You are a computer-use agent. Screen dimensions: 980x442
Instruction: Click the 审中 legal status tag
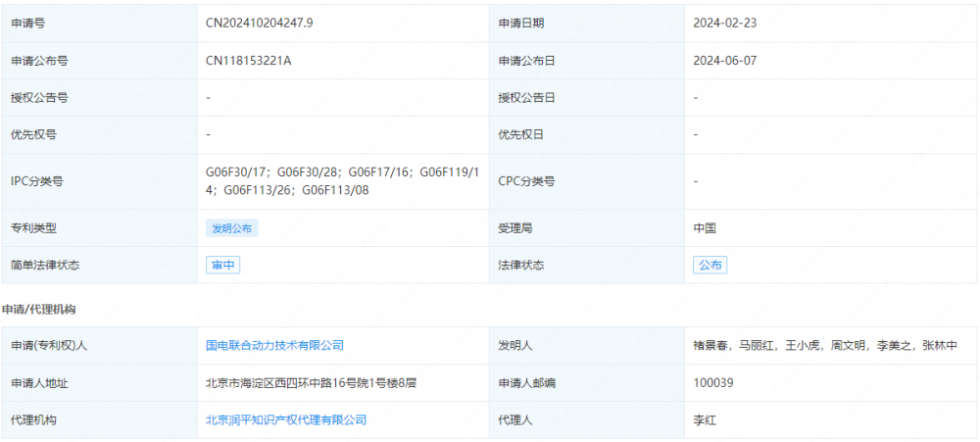point(223,265)
